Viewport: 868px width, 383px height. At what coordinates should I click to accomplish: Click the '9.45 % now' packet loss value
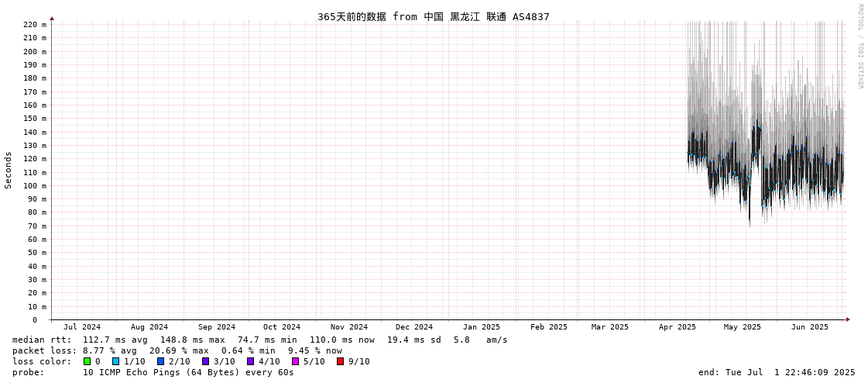314,350
